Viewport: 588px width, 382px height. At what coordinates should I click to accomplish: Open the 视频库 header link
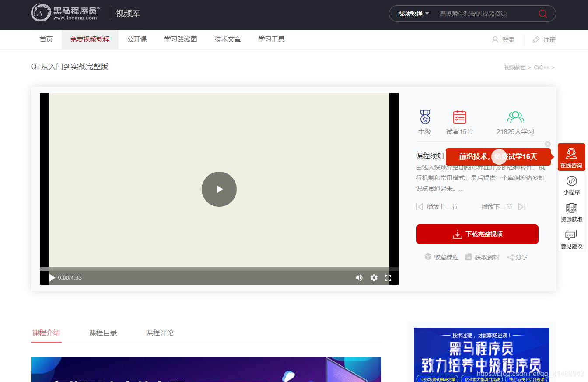pyautogui.click(x=128, y=13)
